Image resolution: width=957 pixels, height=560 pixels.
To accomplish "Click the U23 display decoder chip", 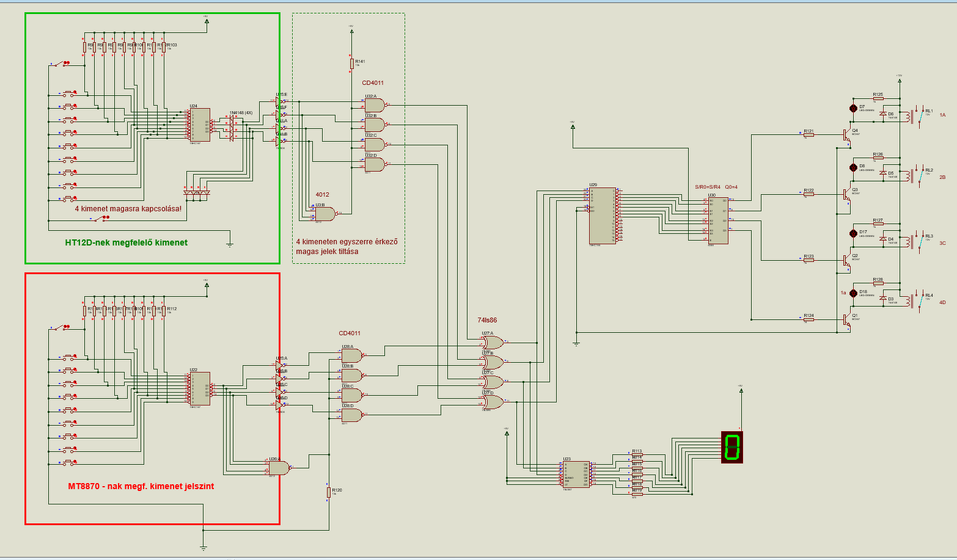I will click(576, 475).
